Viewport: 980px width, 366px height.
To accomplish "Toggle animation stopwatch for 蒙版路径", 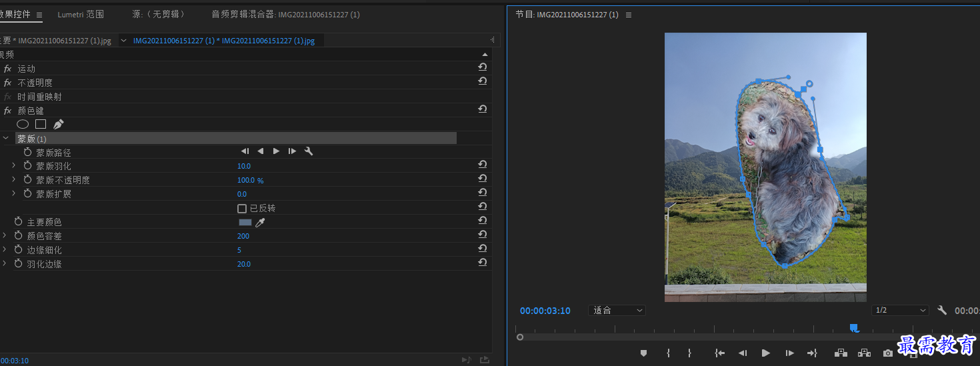I will click(27, 152).
